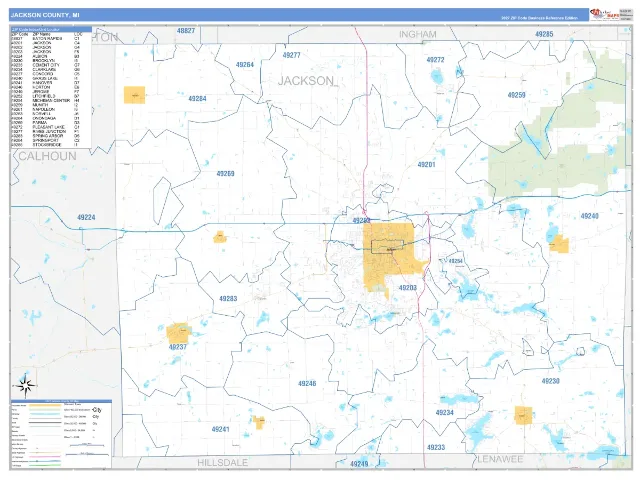This screenshot has height=480, width=640.
Task: Select the STOCKBRIDGE row in index
Action: click(x=47, y=144)
